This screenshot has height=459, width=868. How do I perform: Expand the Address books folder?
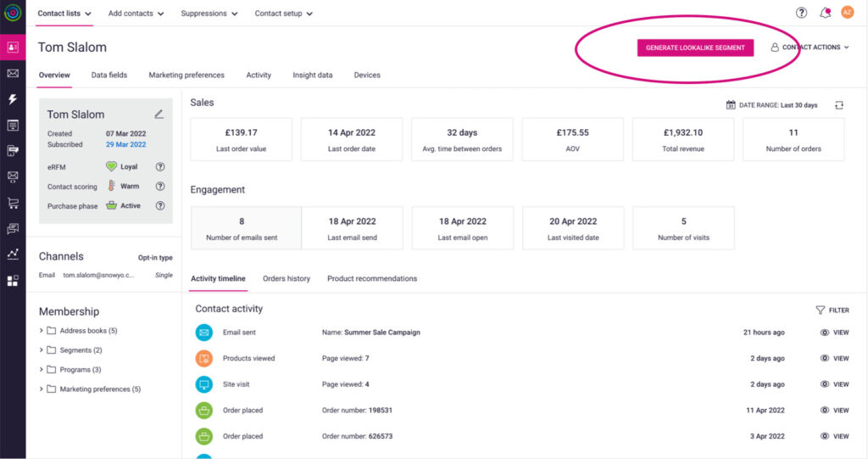point(42,331)
